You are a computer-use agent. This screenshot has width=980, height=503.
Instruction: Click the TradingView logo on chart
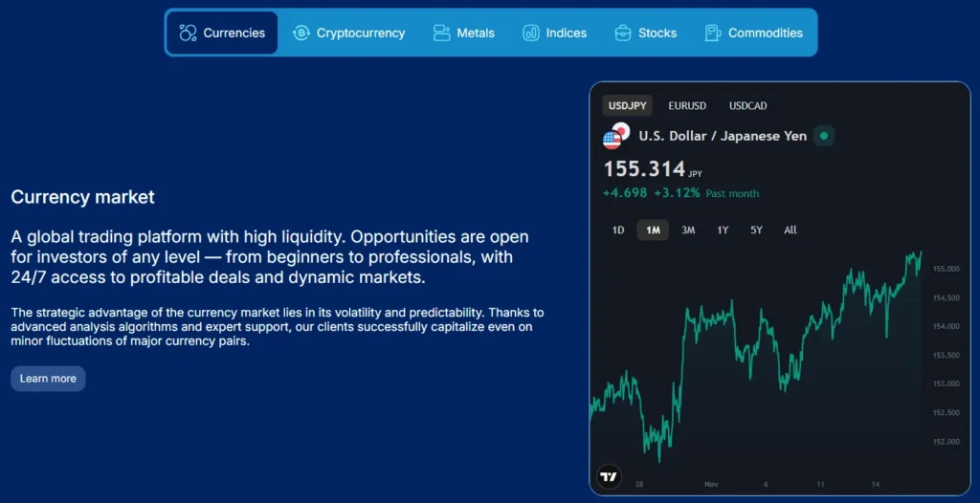coord(609,476)
